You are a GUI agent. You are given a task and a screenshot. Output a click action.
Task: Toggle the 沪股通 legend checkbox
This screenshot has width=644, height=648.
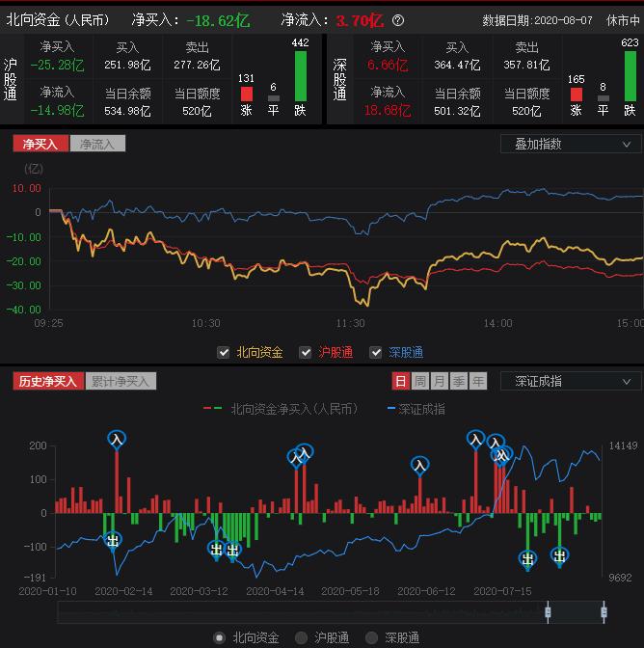click(306, 353)
